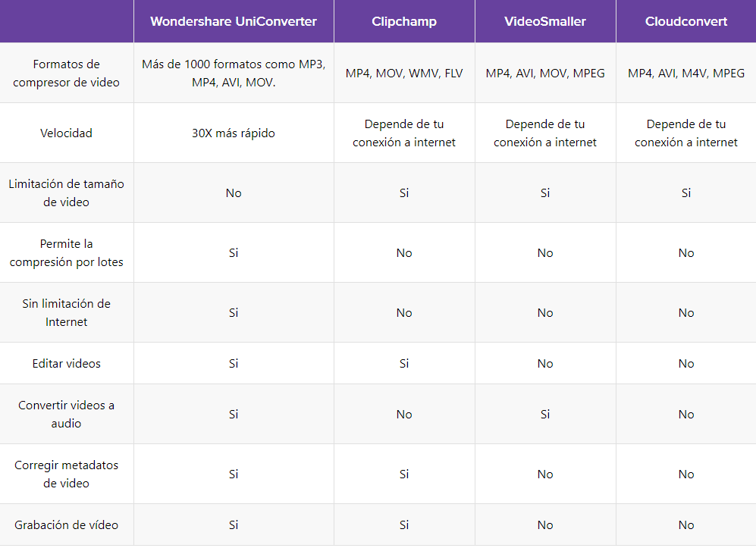Select the Clipchamp column header
This screenshot has height=548, width=756.
[x=404, y=21]
